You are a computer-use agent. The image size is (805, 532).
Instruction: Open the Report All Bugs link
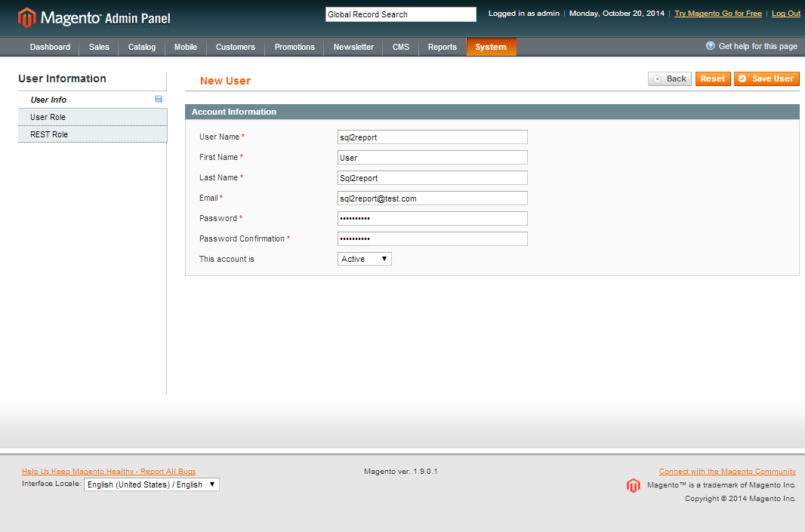[109, 472]
